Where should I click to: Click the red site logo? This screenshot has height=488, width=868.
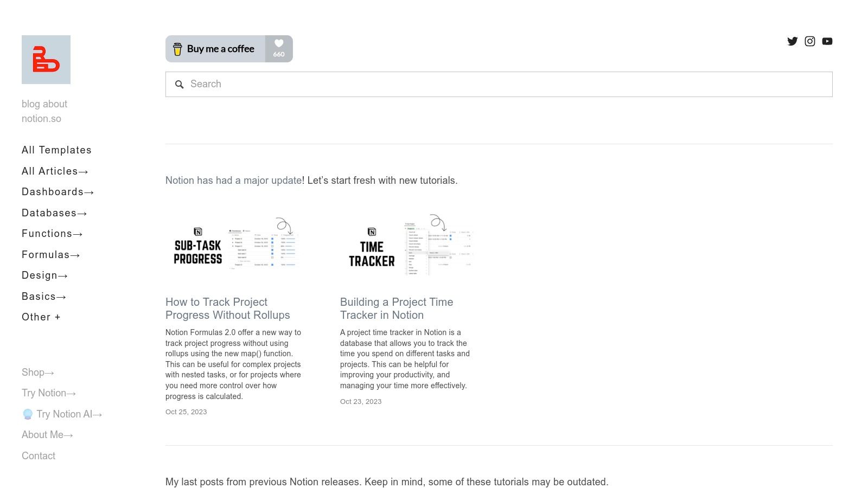46,60
